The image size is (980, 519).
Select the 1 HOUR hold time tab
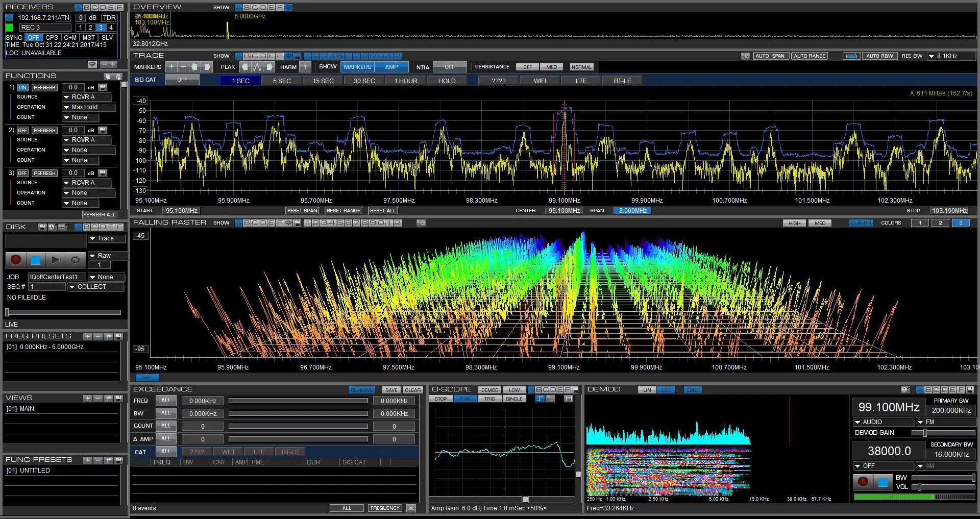406,81
